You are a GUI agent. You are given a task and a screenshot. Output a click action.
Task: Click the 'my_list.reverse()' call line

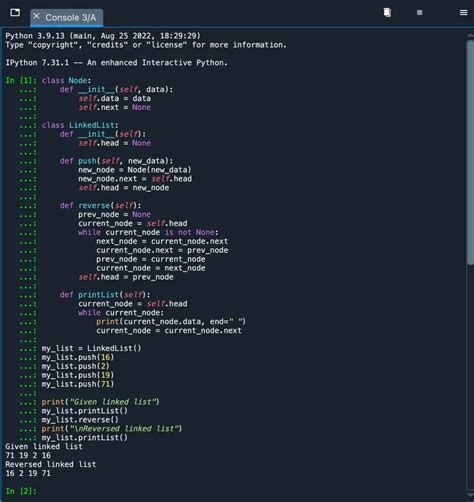[x=80, y=420]
